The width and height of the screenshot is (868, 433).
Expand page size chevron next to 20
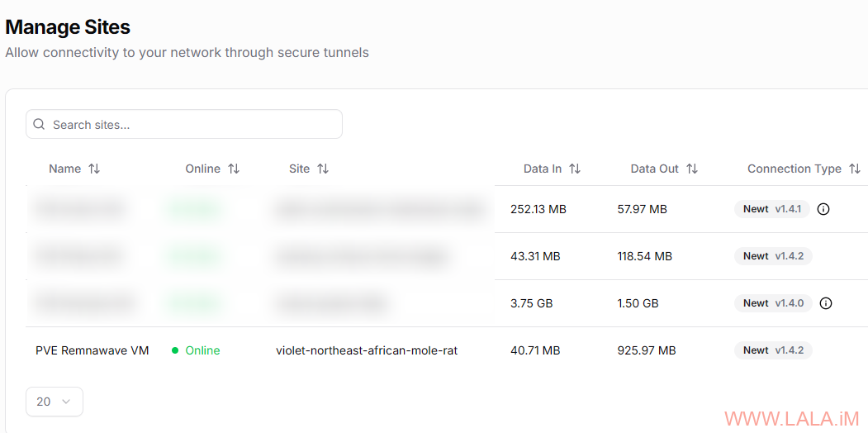click(x=66, y=402)
